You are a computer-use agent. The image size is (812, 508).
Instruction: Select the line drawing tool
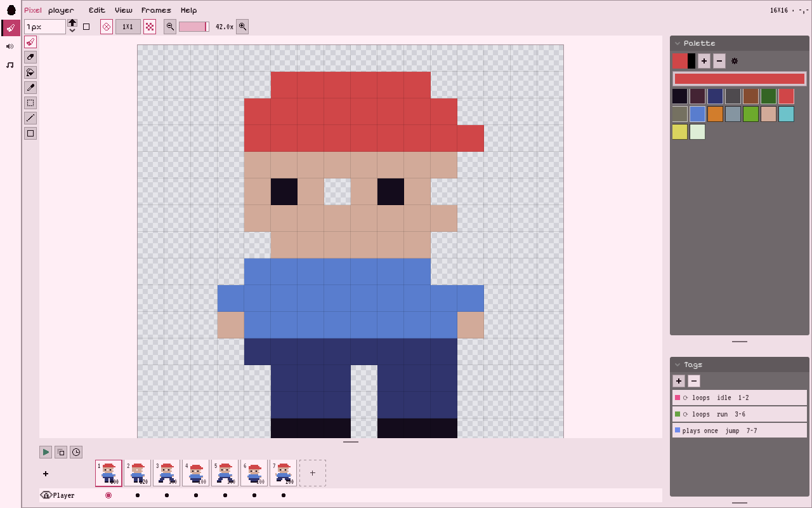point(30,118)
